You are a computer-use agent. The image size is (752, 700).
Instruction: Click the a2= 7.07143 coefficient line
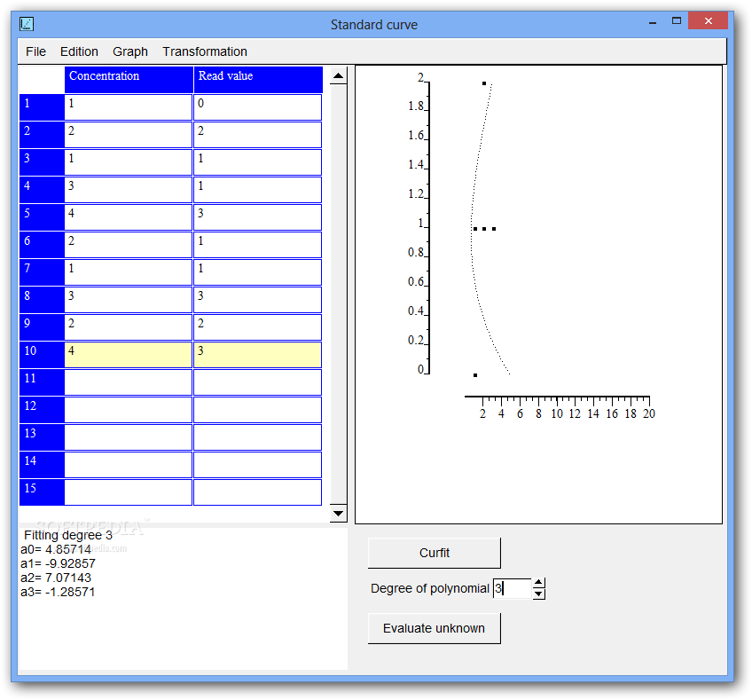(56, 578)
